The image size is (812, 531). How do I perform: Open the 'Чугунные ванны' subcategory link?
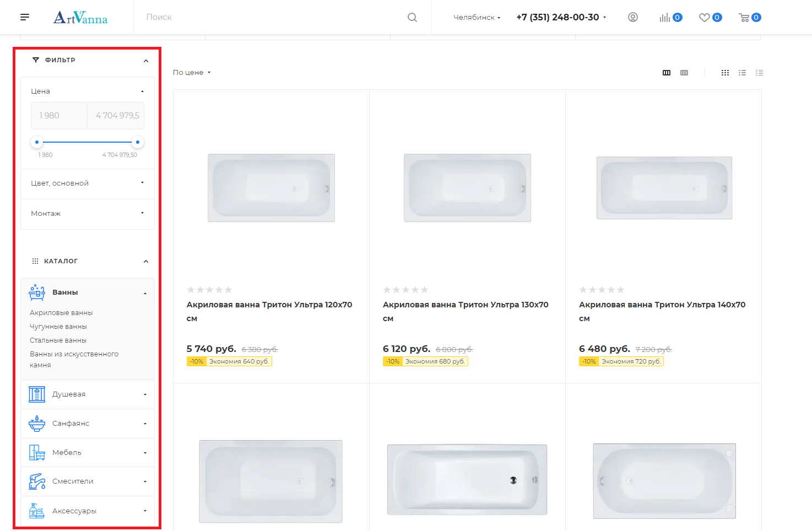(58, 327)
